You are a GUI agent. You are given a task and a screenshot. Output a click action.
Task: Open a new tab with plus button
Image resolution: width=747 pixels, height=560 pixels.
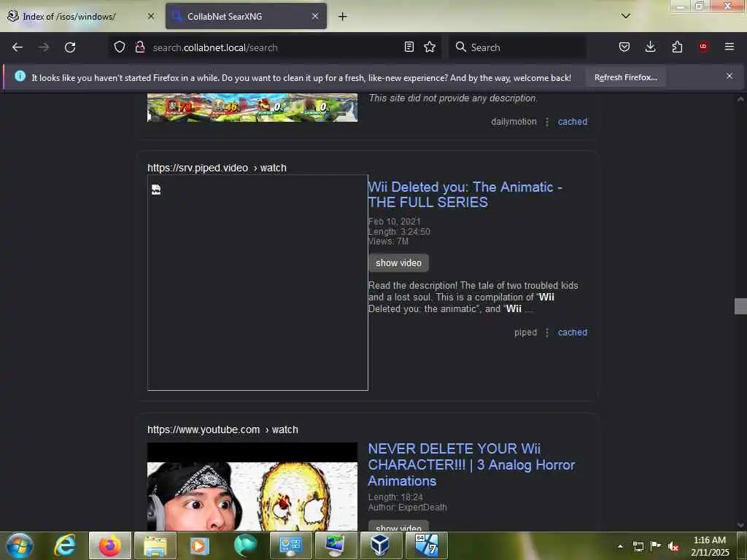tap(342, 17)
